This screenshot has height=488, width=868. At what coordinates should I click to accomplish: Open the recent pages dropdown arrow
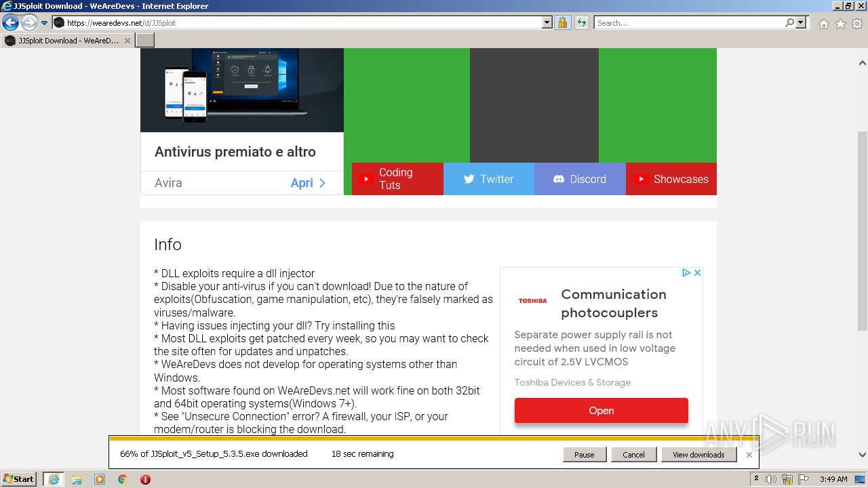point(45,23)
